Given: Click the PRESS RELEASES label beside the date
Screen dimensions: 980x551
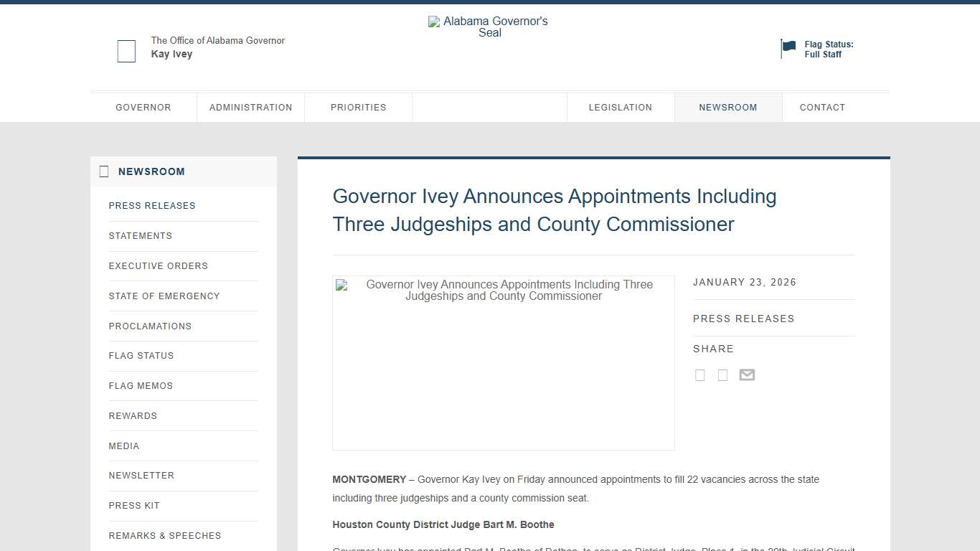Looking at the screenshot, I should (743, 319).
